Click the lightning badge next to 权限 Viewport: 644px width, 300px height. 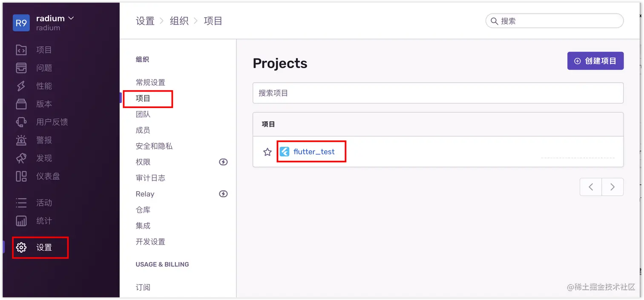click(223, 162)
